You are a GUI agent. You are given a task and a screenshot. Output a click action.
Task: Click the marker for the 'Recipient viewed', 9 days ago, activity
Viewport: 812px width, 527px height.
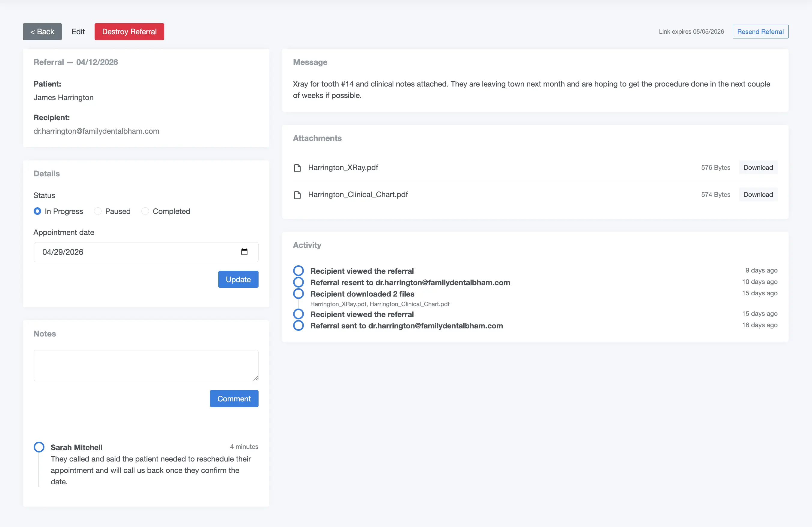(x=298, y=271)
